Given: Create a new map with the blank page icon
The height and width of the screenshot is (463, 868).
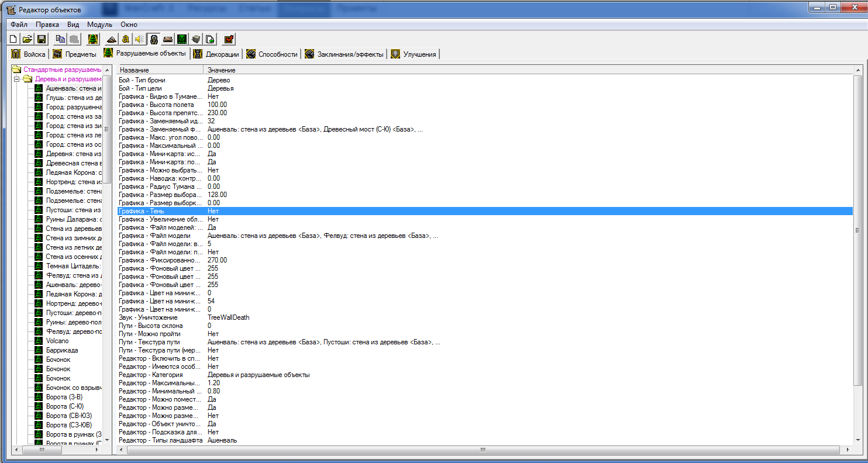Looking at the screenshot, I should [13, 39].
